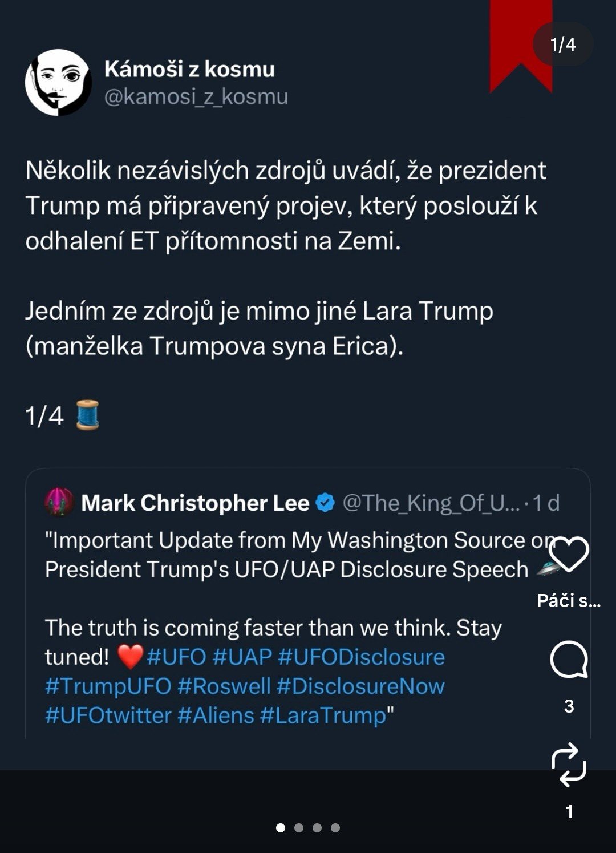Tap Kámoši z kosmu profile avatar
The image size is (616, 853).
point(58,82)
